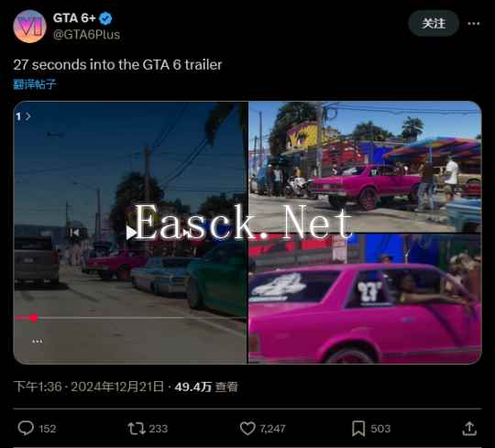This screenshot has width=495, height=448.
Task: Open the pink car close-up image
Action: [x=365, y=299]
